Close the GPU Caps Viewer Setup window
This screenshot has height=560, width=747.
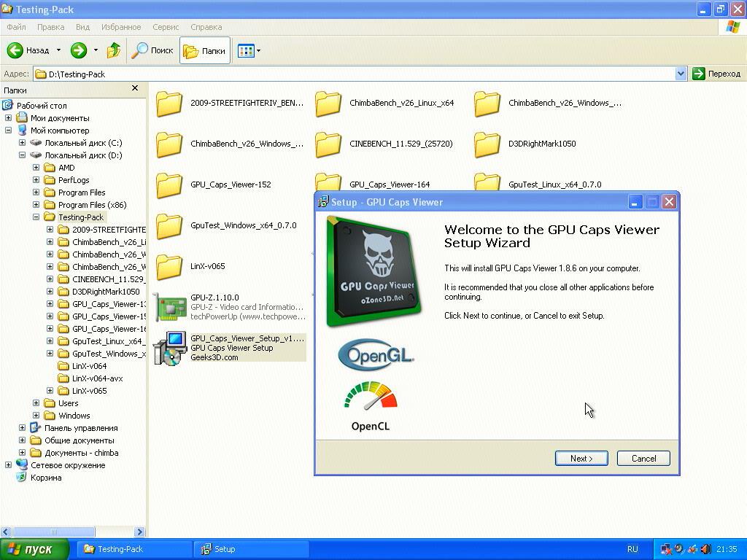670,203
